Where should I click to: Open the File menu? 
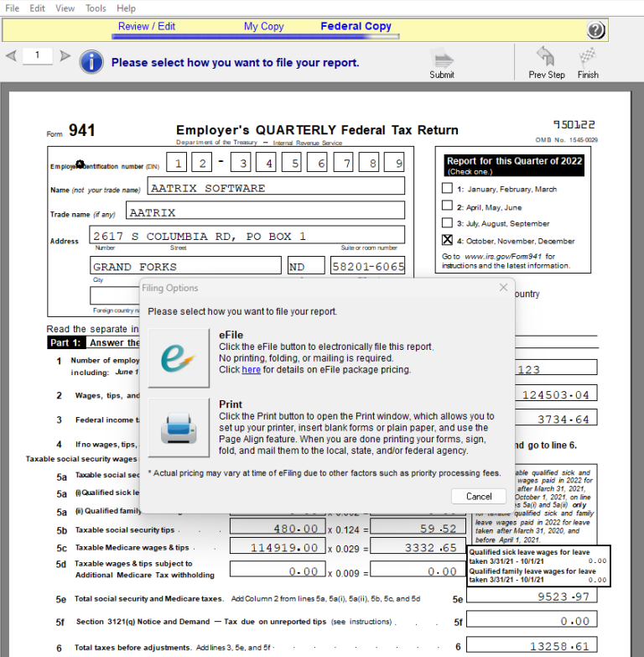13,8
